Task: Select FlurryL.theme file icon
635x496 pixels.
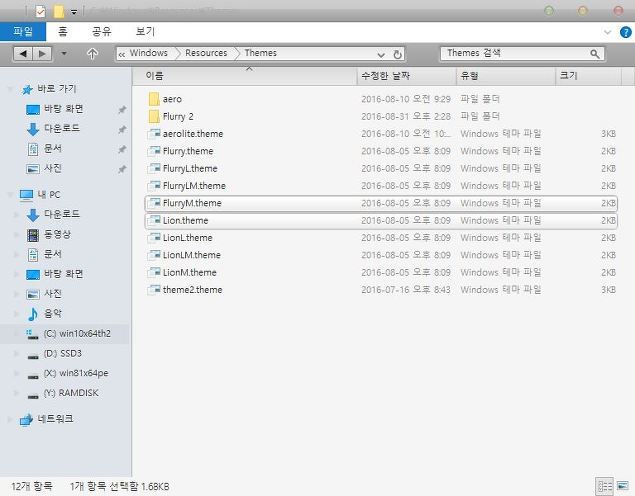Action: pyautogui.click(x=154, y=168)
